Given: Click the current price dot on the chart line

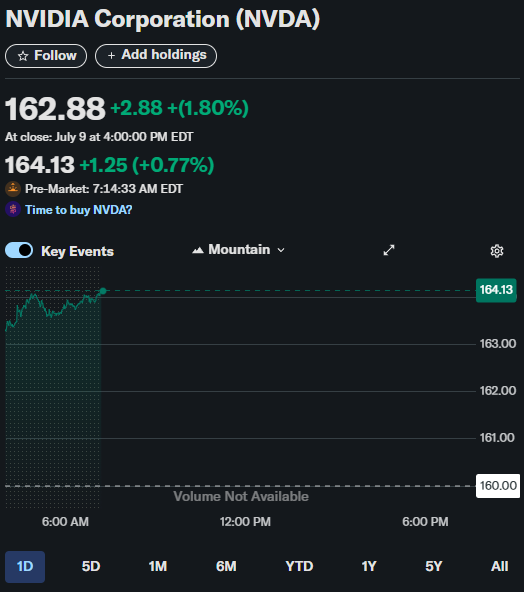Looking at the screenshot, I should (x=103, y=291).
